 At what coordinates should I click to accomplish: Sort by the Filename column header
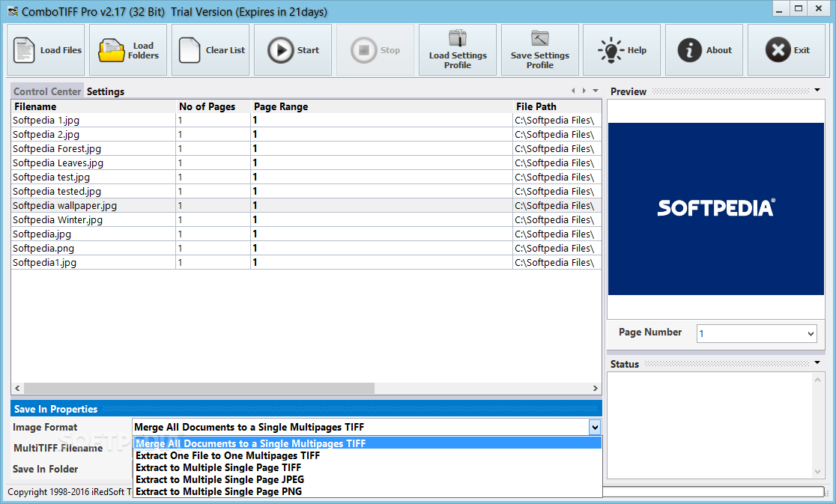pyautogui.click(x=94, y=106)
